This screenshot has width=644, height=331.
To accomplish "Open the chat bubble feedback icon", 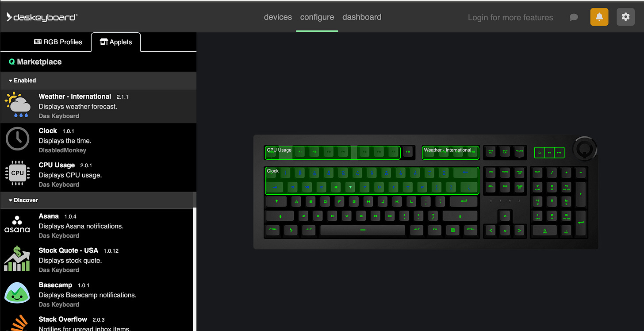I will [x=574, y=17].
